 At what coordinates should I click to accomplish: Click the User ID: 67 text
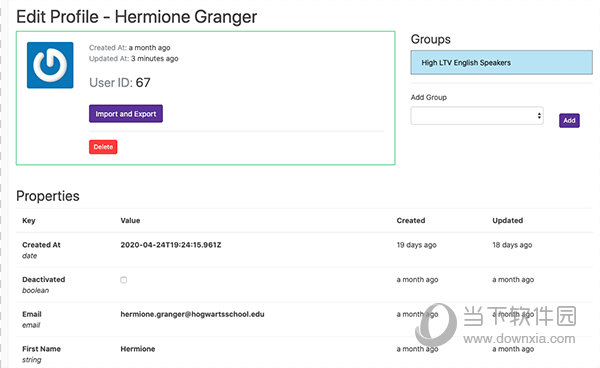click(120, 83)
